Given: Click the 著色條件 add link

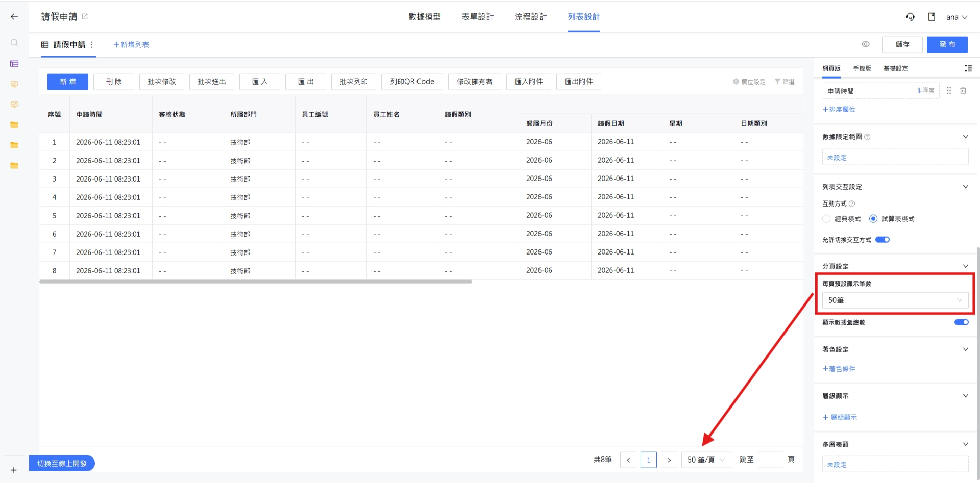Looking at the screenshot, I should pyautogui.click(x=839, y=369).
